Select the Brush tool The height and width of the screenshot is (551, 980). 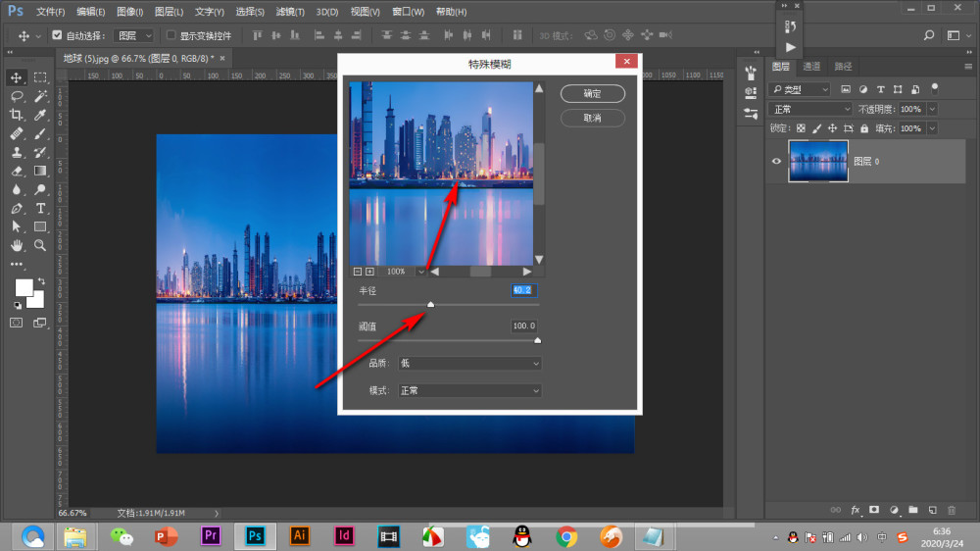(x=40, y=134)
